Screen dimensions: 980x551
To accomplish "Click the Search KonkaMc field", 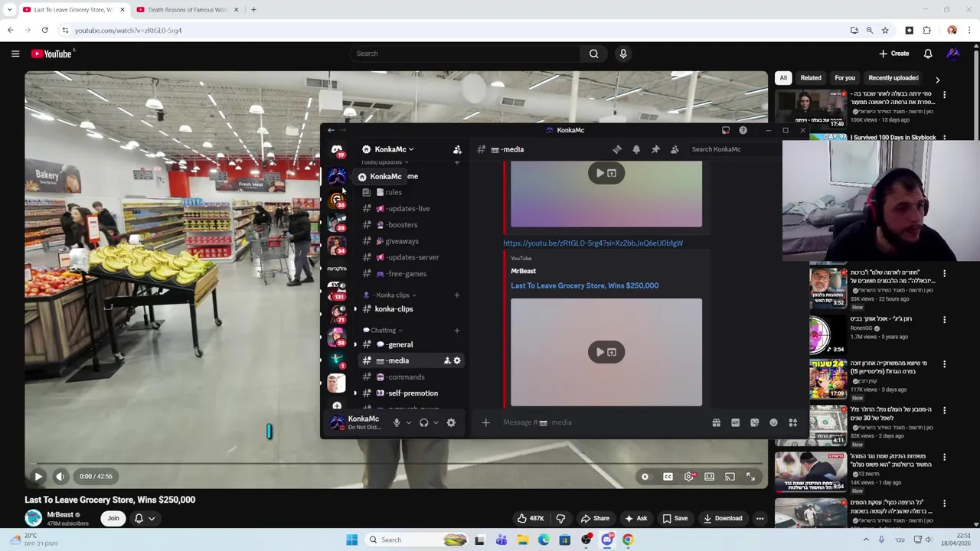I will (735, 149).
